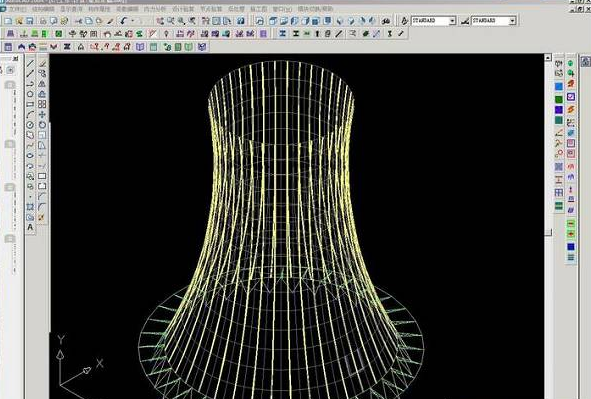Select the Arc draw tool
Screen dimensions: 591x399
pyautogui.click(x=31, y=115)
